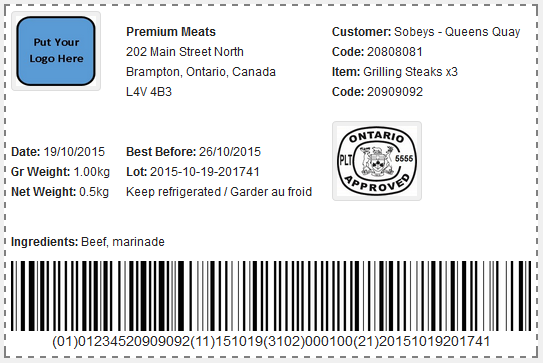Click the Lot 2015-10-19-201741 field
The width and height of the screenshot is (543, 363).
tap(193, 172)
